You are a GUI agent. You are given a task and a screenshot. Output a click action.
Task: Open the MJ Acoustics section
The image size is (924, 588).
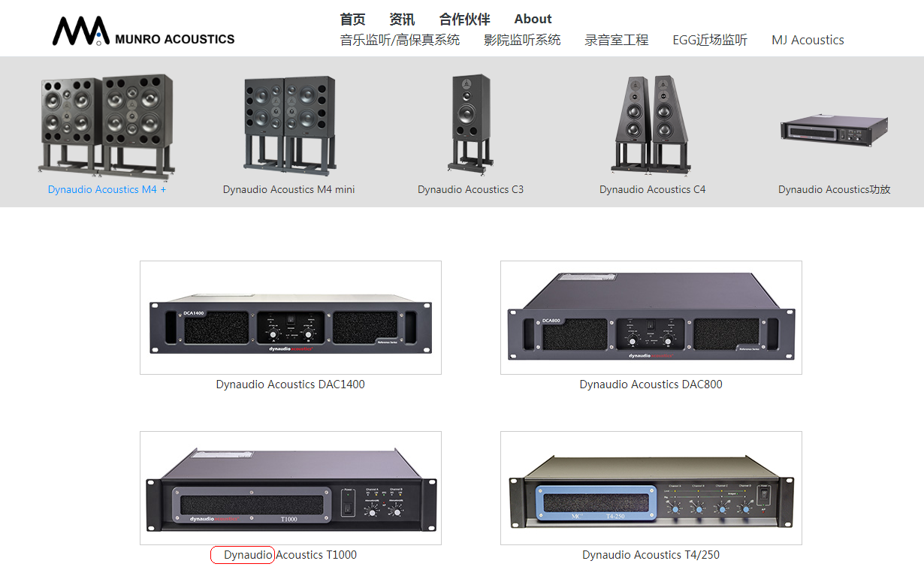(808, 40)
